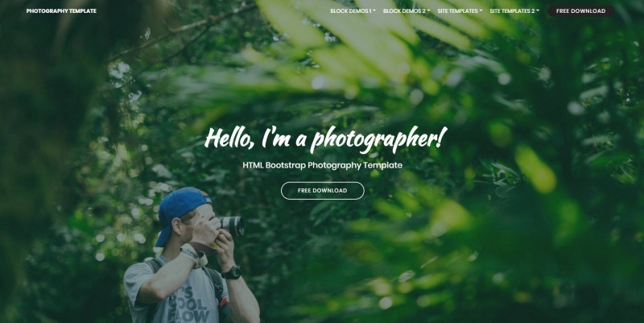Expand the Site Templates dropdown caret
This screenshot has width=644, height=323.
tap(481, 11)
